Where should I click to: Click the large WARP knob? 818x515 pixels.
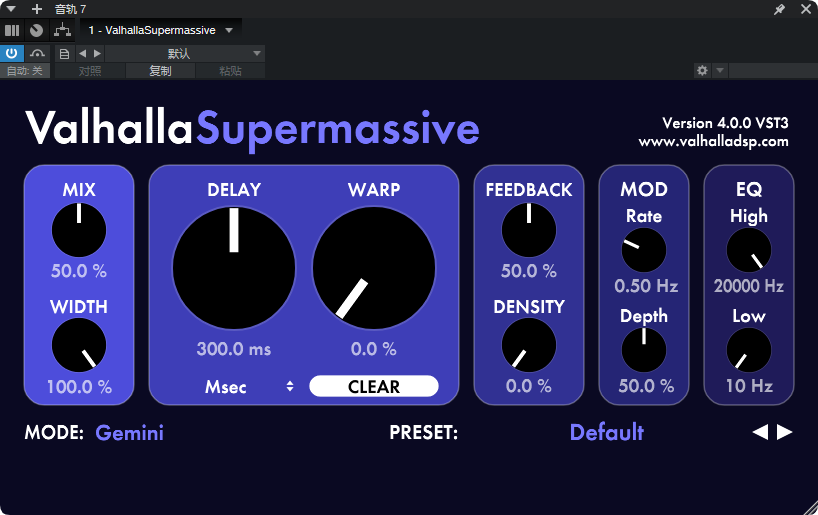coord(374,268)
